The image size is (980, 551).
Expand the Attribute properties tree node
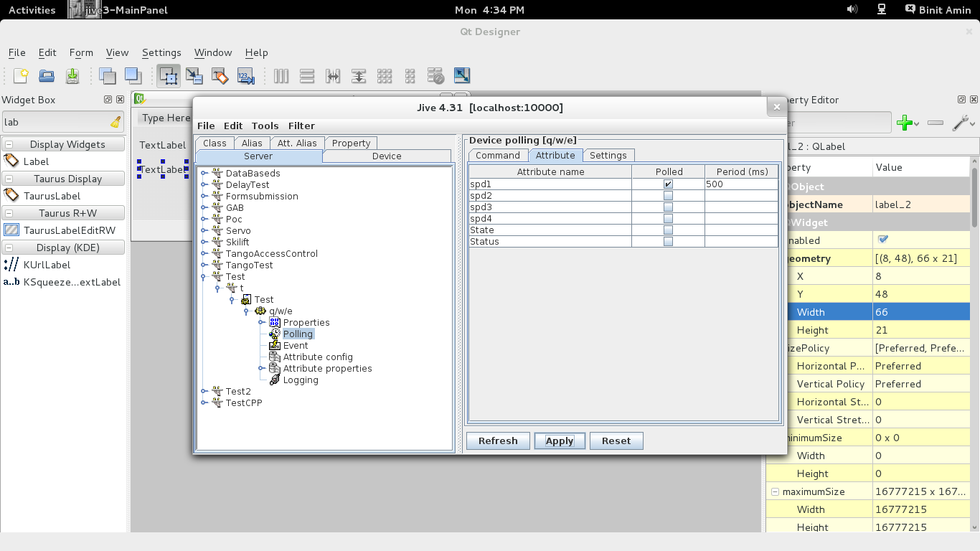click(261, 368)
